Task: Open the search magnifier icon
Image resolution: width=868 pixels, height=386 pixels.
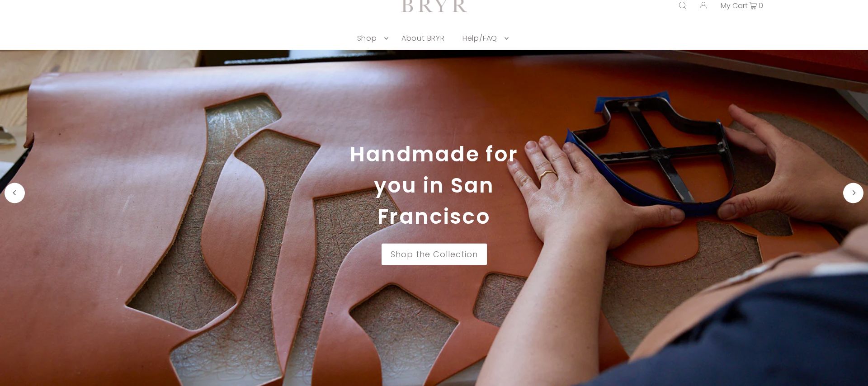Action: click(683, 5)
